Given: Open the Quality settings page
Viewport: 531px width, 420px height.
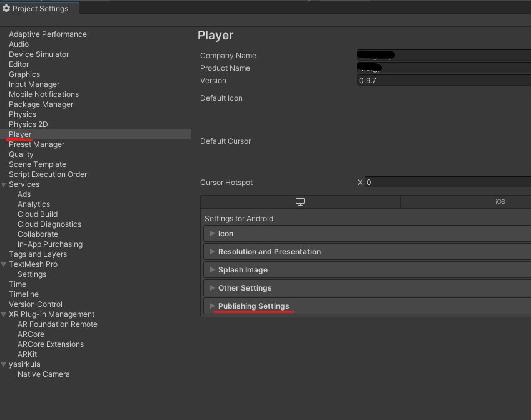Looking at the screenshot, I should (21, 154).
